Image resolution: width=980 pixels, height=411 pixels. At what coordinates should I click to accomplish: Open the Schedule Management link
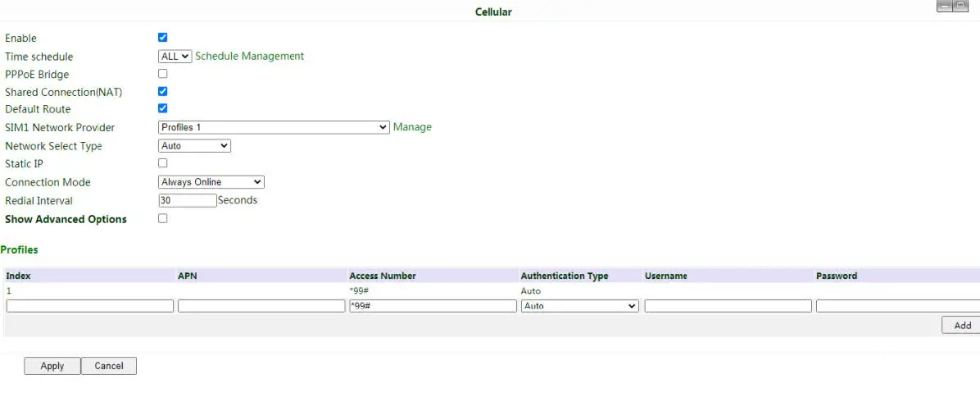pos(249,57)
